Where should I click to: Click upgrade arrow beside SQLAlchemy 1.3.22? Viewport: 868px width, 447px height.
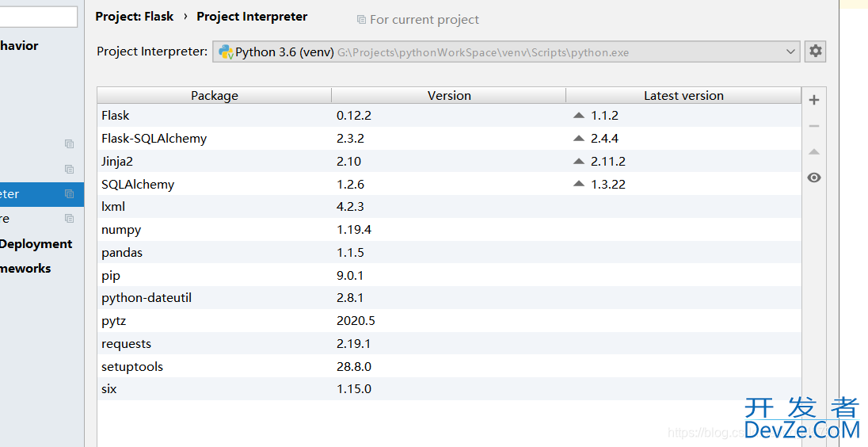[578, 184]
